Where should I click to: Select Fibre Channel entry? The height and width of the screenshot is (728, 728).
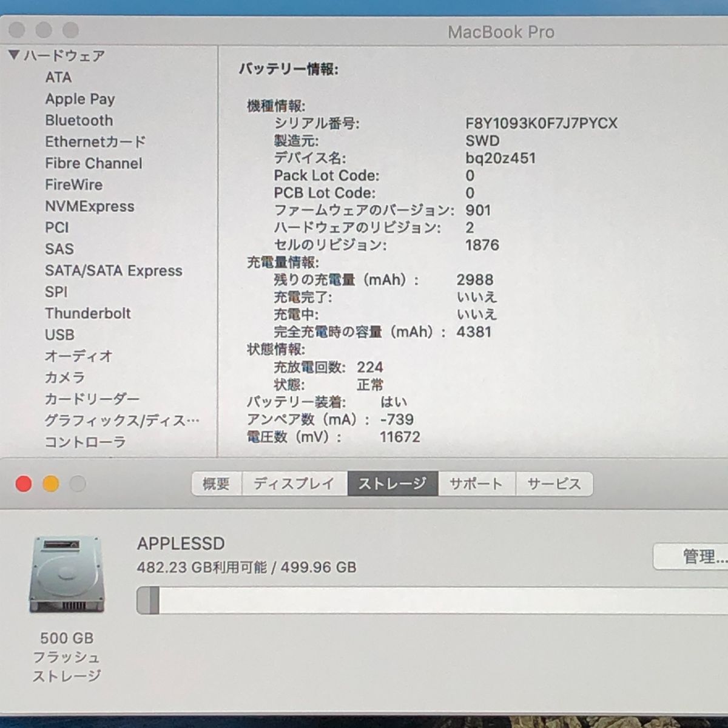93,163
